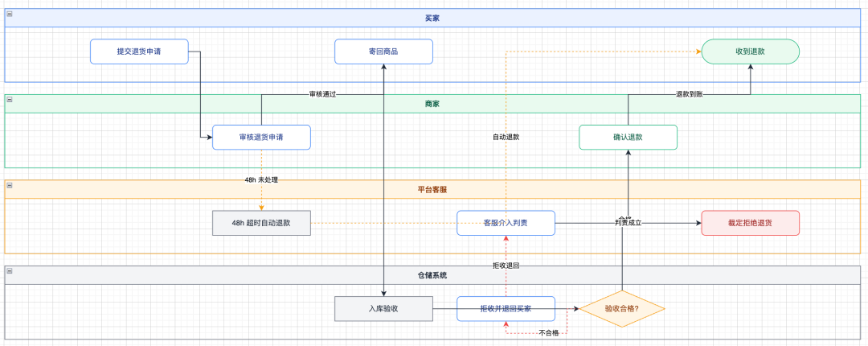
Task: Click the 48h 未处理 edge label
Action: click(261, 180)
